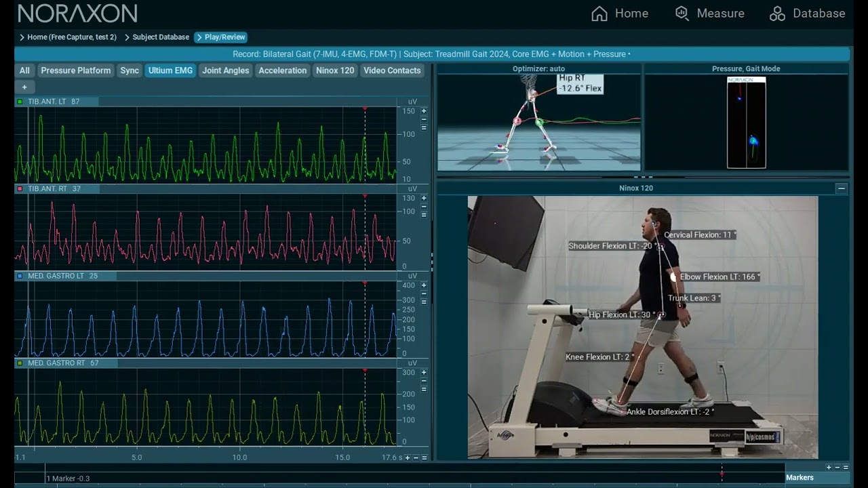Click the 3D skeleton avatar view
Image resolution: width=868 pixels, height=488 pixels.
click(538, 122)
